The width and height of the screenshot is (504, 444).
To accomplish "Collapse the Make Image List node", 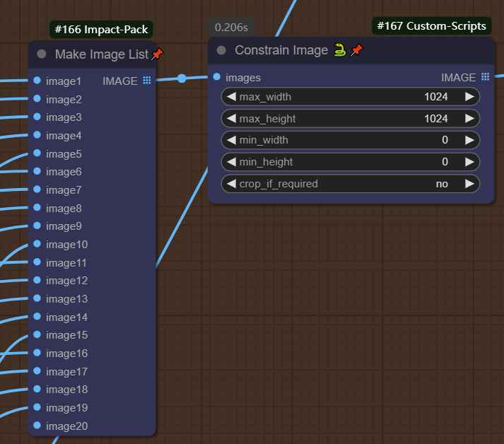I will 42,54.
